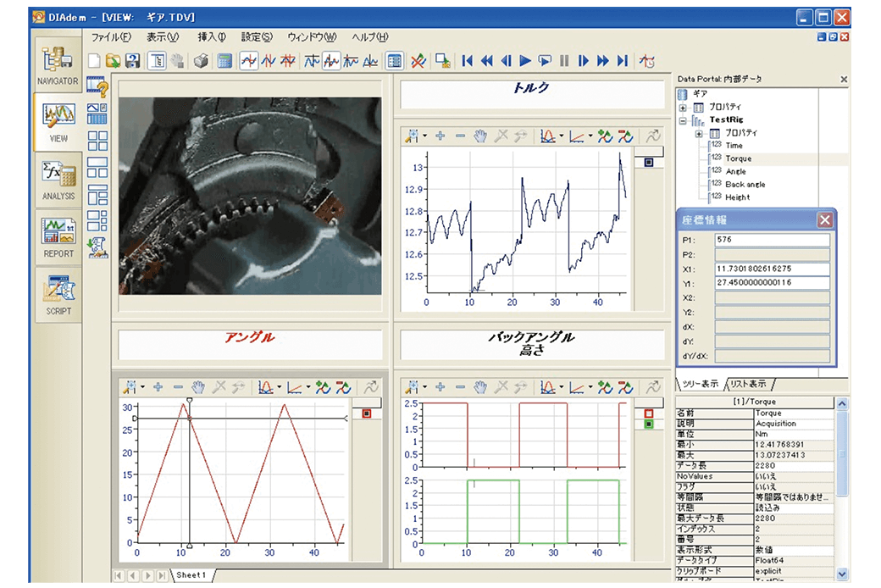Switch to the リスト表示 tab
This screenshot has width=881, height=588.
click(x=747, y=383)
